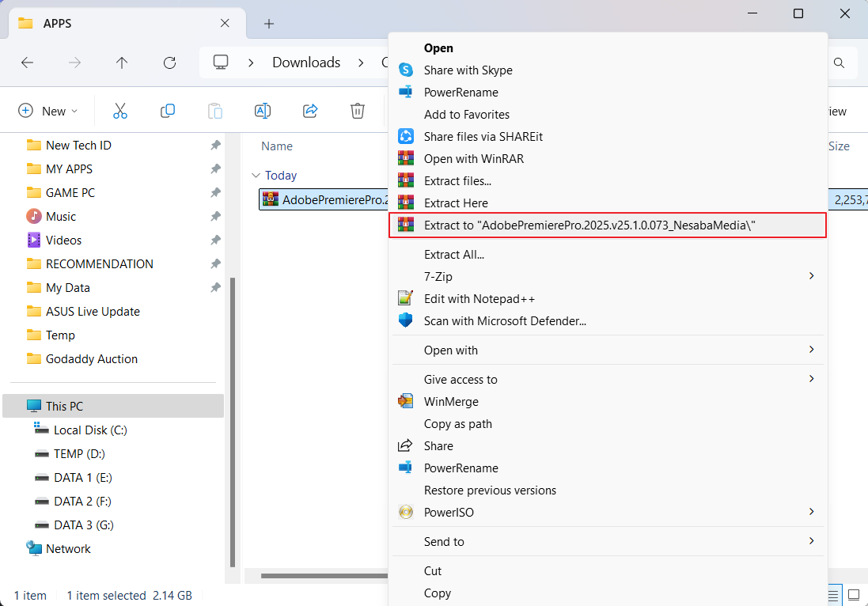This screenshot has width=868, height=606.
Task: Expand the Send to submenu
Action: pyautogui.click(x=812, y=540)
